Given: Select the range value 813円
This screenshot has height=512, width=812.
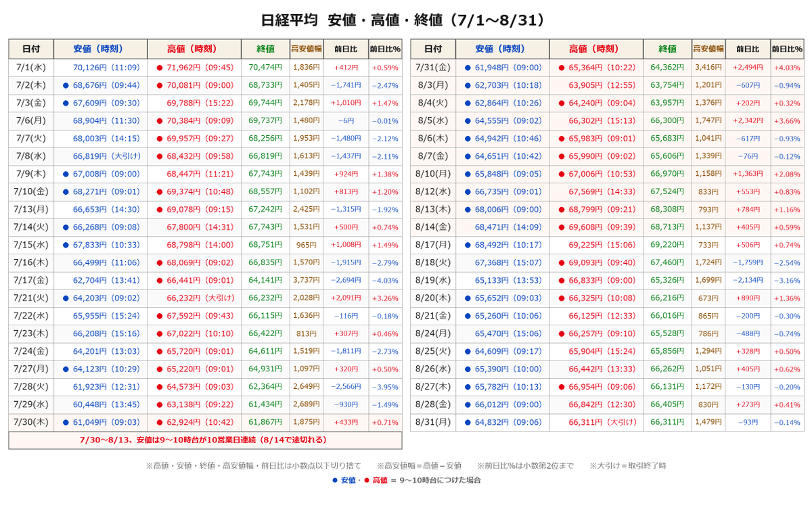Looking at the screenshot, I should pos(307,333).
